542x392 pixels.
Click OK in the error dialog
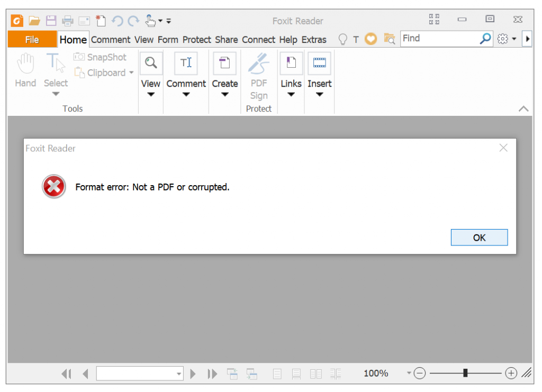479,238
